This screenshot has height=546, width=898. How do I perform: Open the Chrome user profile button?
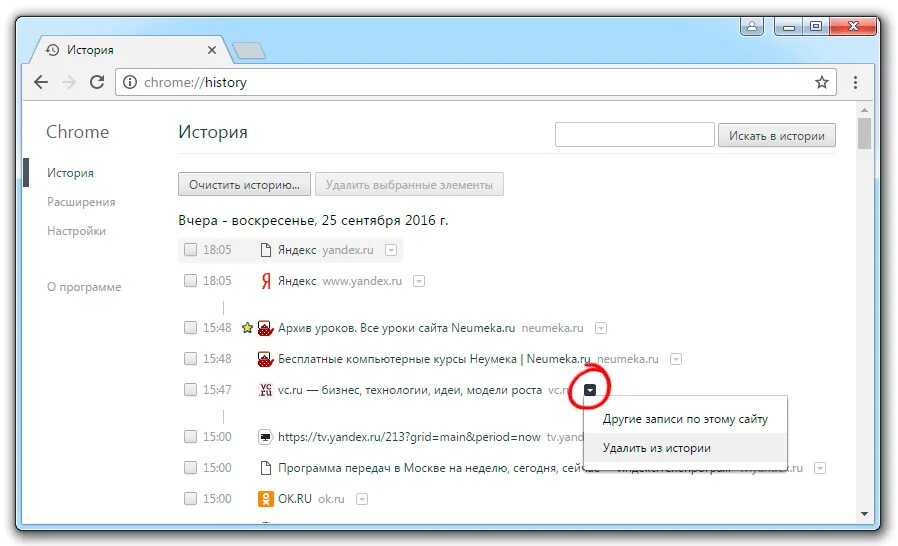(x=751, y=26)
